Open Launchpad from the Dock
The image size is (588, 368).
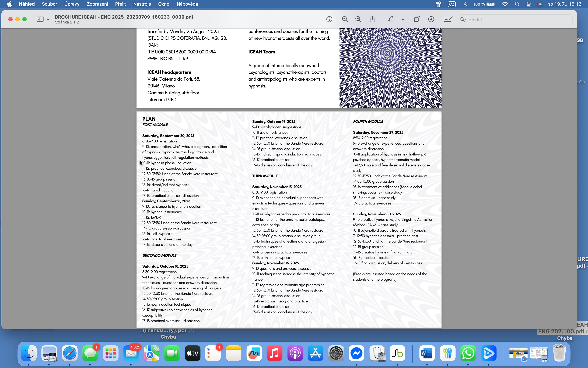[x=111, y=353]
